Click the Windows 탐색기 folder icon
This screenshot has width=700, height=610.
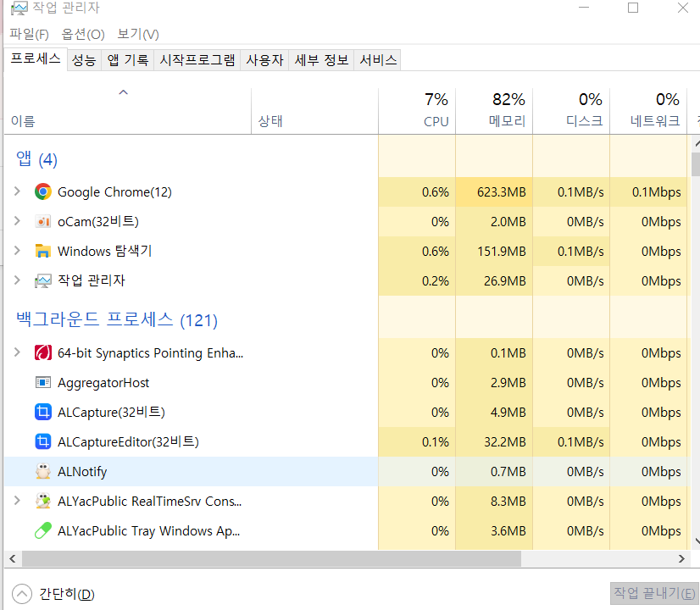click(43, 251)
